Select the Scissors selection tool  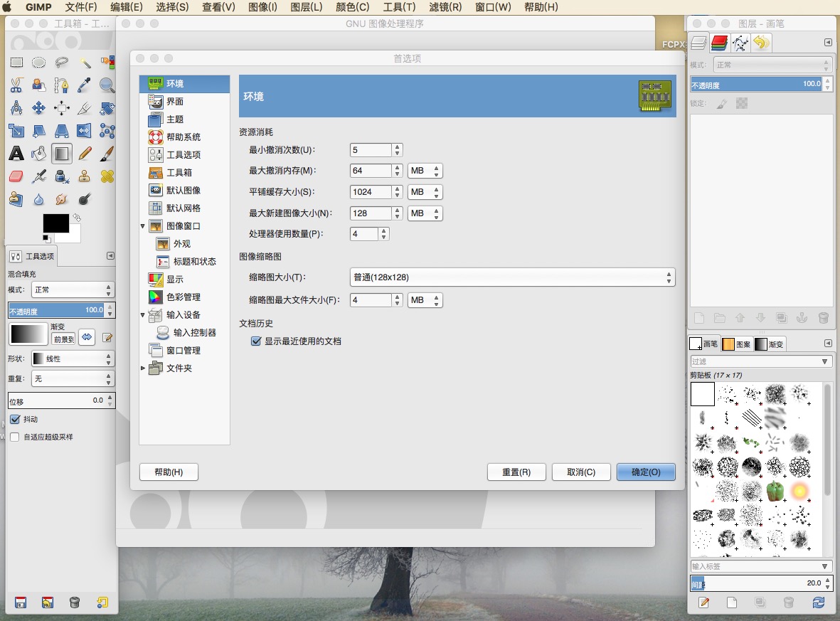[x=16, y=86]
